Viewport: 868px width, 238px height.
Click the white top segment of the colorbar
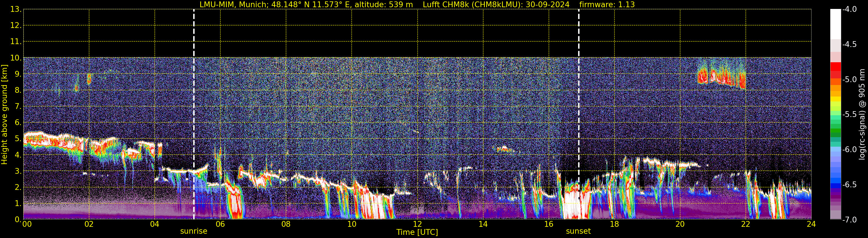pyautogui.click(x=836, y=24)
